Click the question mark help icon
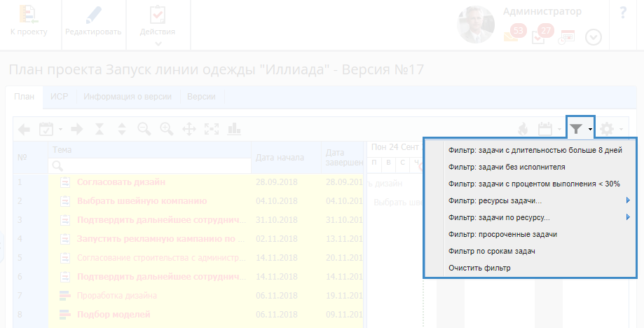Image resolution: width=644 pixels, height=328 pixels. click(x=623, y=14)
